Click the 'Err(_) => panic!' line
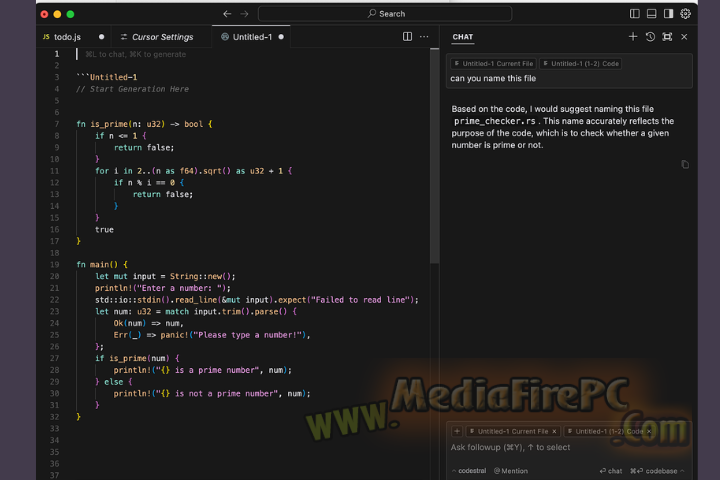 [x=212, y=335]
